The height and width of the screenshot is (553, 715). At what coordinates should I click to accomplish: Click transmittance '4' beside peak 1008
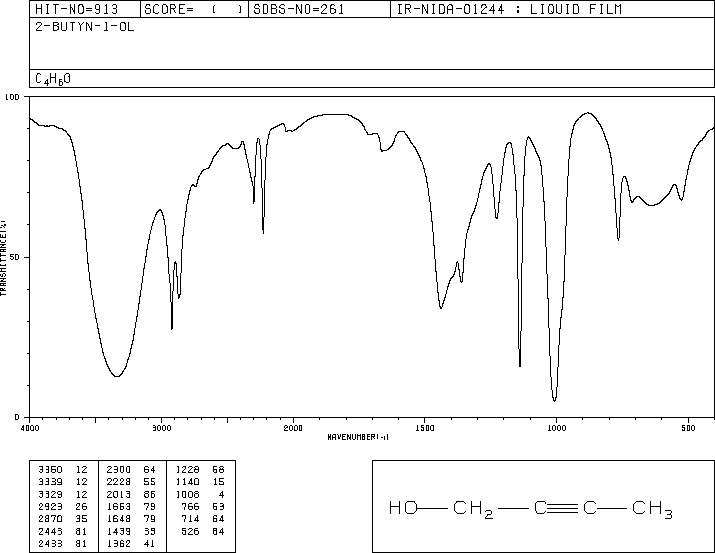pyautogui.click(x=222, y=494)
